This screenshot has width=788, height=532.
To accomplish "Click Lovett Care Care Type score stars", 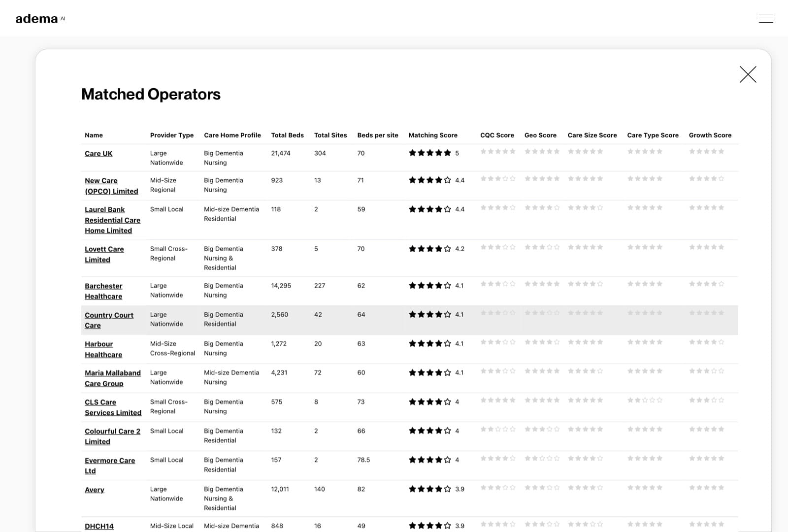I will pyautogui.click(x=645, y=247).
